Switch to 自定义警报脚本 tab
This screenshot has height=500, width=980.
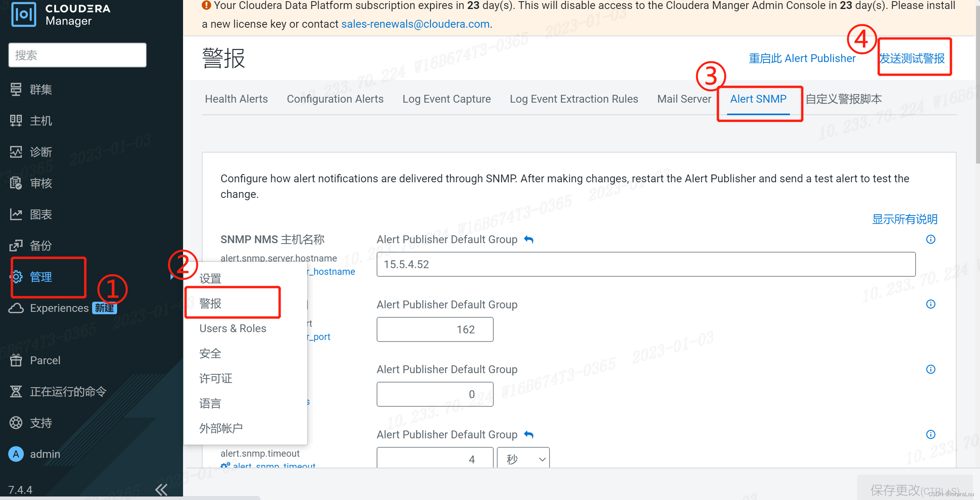843,99
